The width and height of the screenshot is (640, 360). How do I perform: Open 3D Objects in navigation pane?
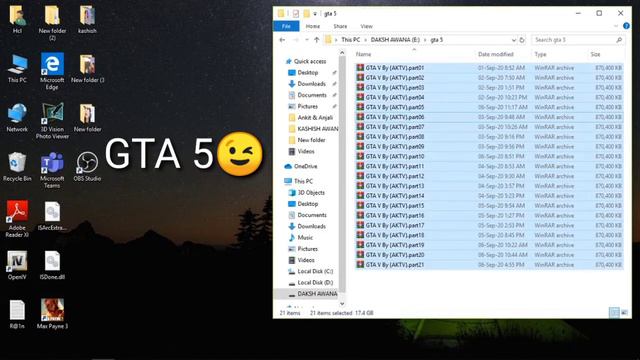pos(311,192)
